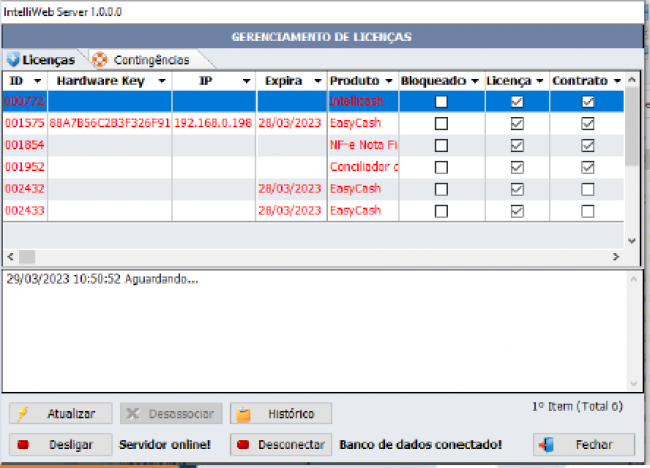Viewport: 650px width, 468px height.
Task: Select row with ID 001575
Action: (x=313, y=123)
